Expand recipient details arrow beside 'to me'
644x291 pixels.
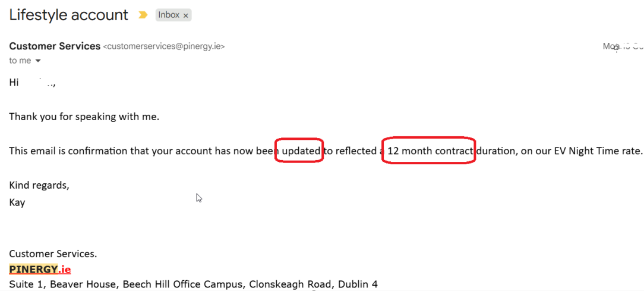[38, 61]
